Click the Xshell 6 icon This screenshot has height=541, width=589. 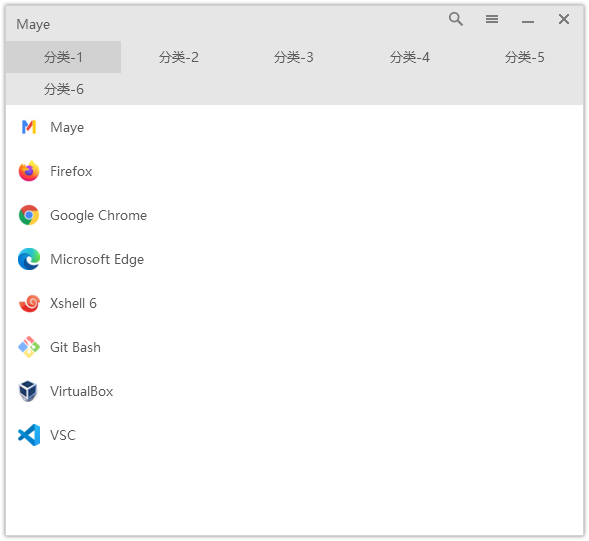tap(29, 303)
